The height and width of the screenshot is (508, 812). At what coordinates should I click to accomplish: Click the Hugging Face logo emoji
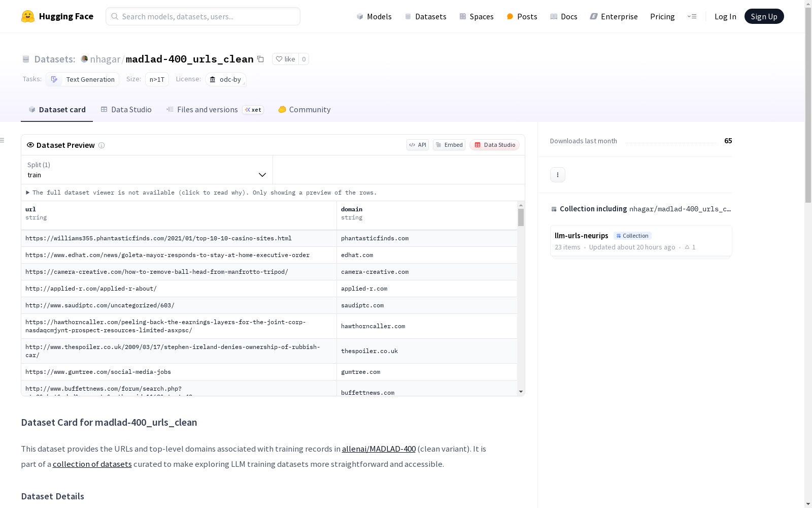coord(28,16)
